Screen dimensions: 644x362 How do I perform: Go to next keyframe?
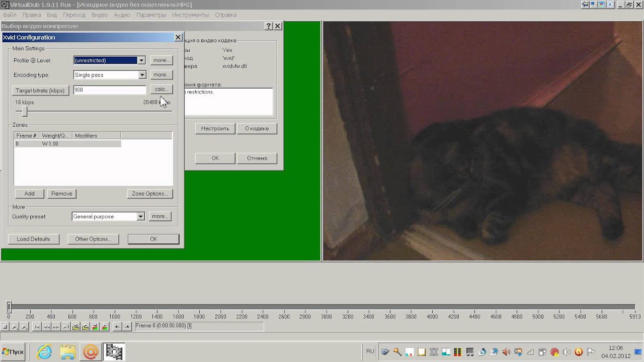85,327
